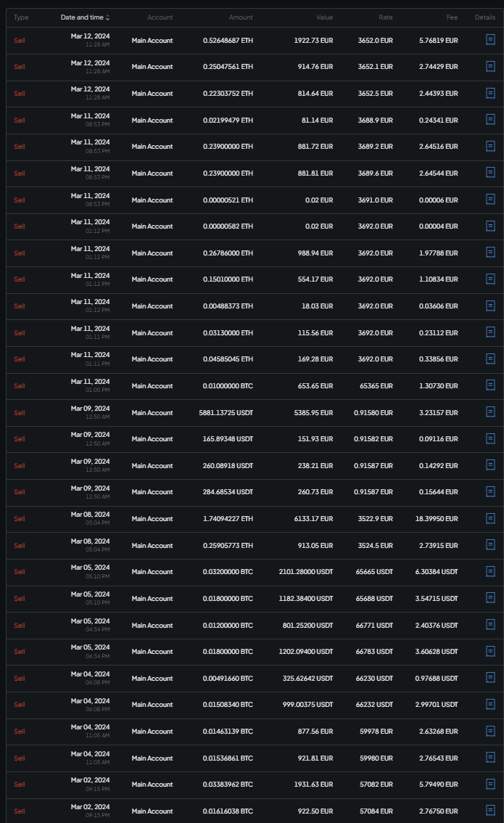The height and width of the screenshot is (823, 504).
Task: Show details for the 0.26786000 ETH sale
Action: coord(490,253)
